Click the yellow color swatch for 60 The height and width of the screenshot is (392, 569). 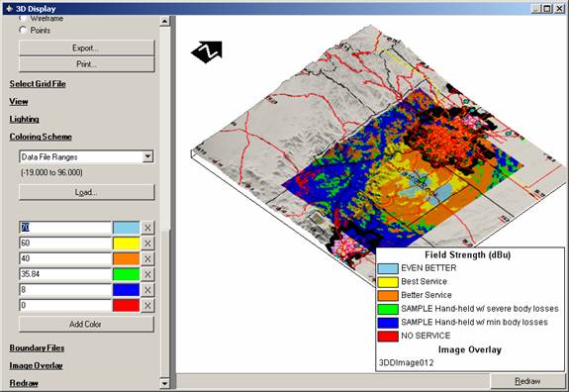127,244
